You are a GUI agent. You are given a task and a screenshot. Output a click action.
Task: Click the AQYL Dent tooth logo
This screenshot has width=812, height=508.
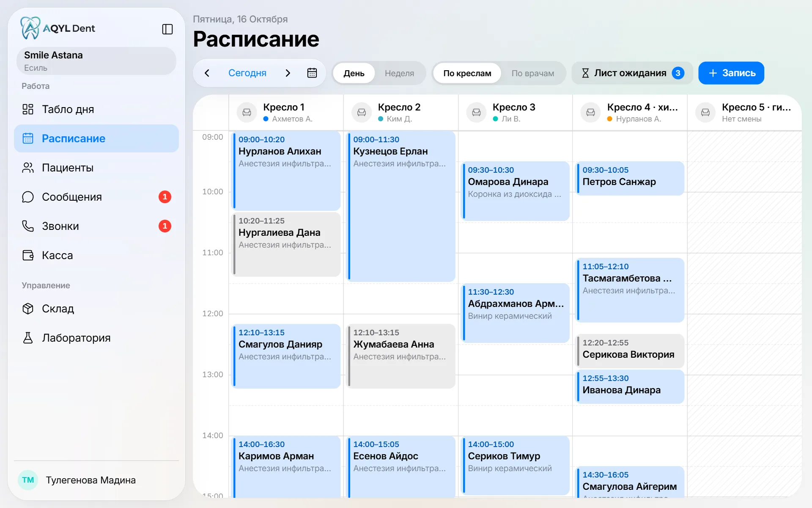(x=30, y=28)
